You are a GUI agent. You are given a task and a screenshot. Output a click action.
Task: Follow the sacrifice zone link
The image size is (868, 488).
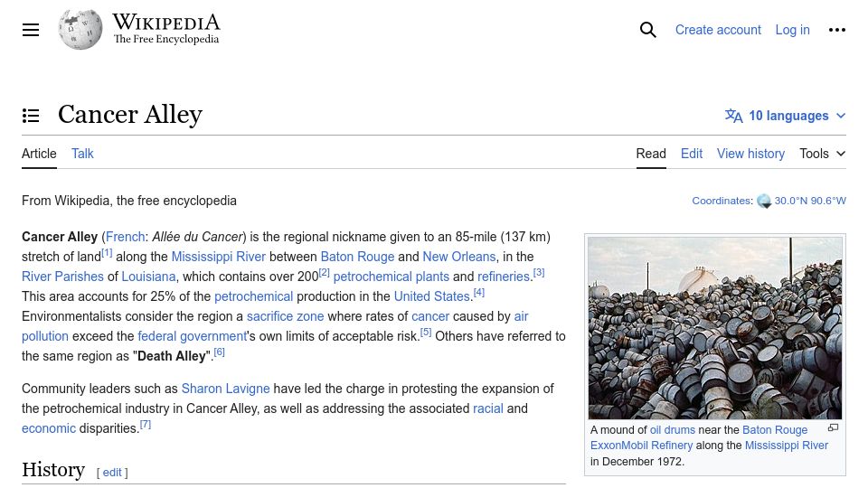click(x=285, y=316)
